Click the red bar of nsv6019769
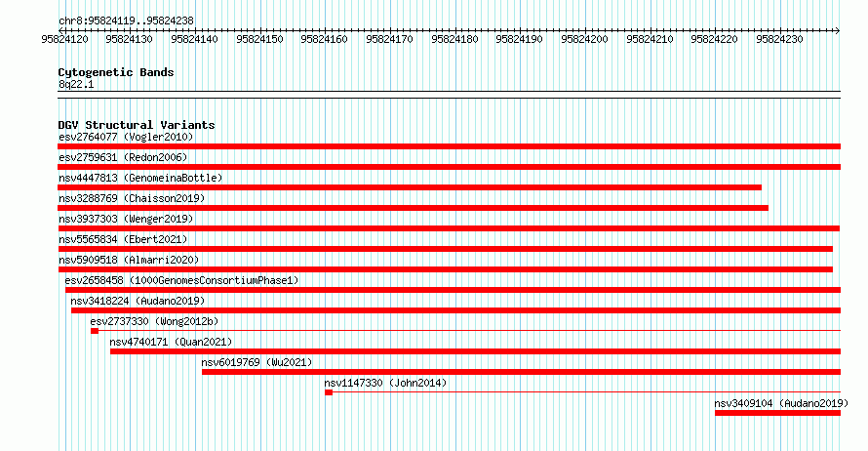Screen dimensions: 868x451 pos(522,372)
